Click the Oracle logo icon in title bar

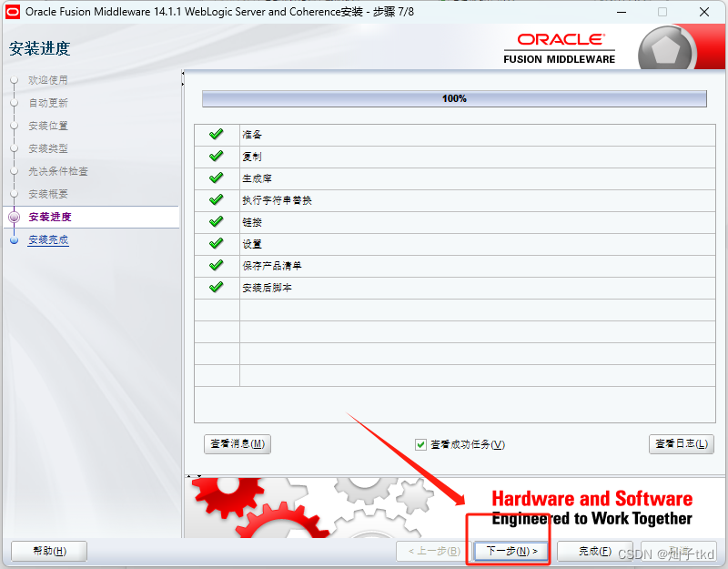[x=13, y=12]
